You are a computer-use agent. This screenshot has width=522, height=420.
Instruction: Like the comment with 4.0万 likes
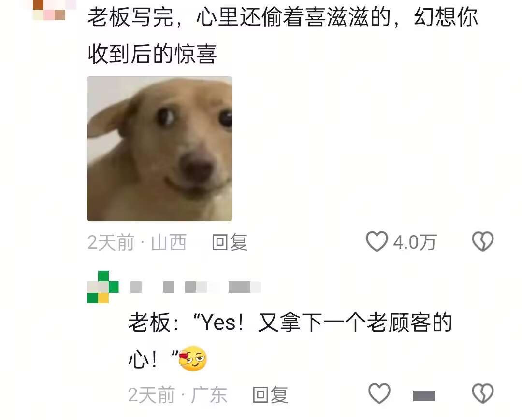(x=377, y=241)
